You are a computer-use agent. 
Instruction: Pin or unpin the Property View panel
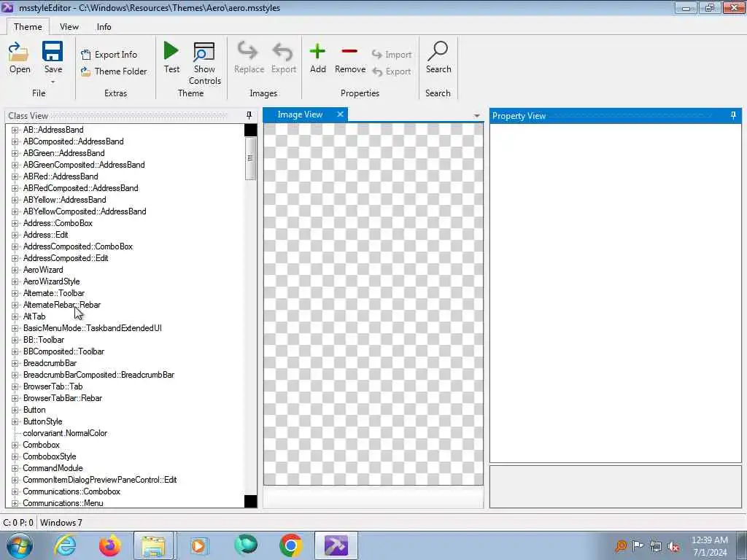[x=733, y=115]
